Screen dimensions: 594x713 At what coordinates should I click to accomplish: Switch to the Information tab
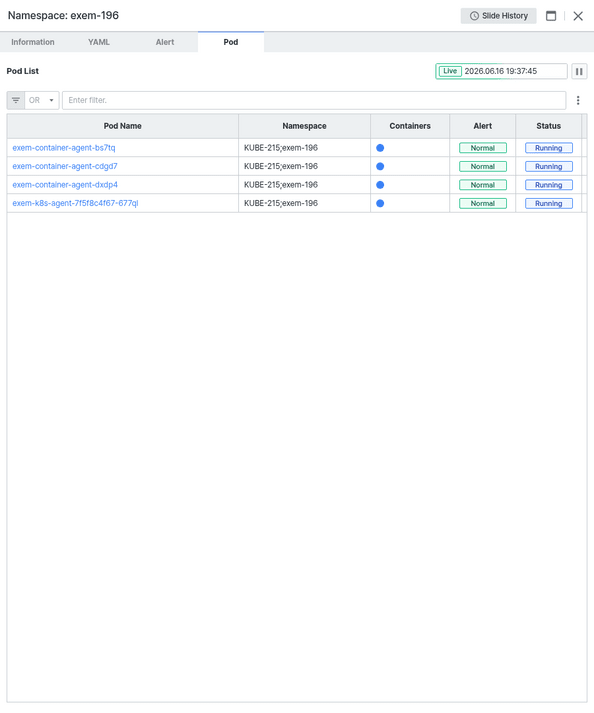tap(33, 42)
